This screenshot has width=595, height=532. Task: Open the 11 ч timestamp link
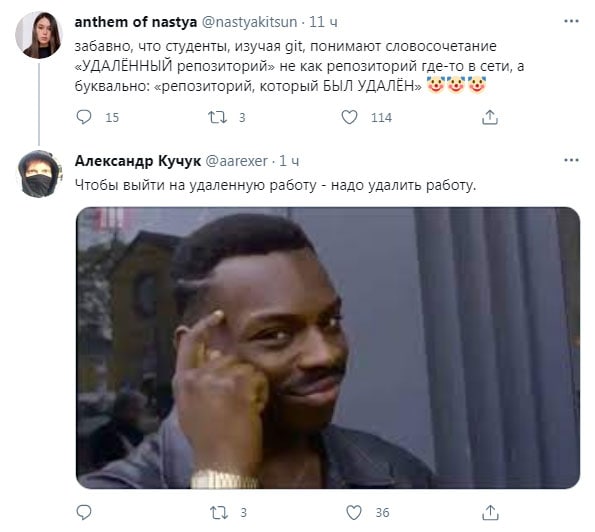pyautogui.click(x=323, y=22)
